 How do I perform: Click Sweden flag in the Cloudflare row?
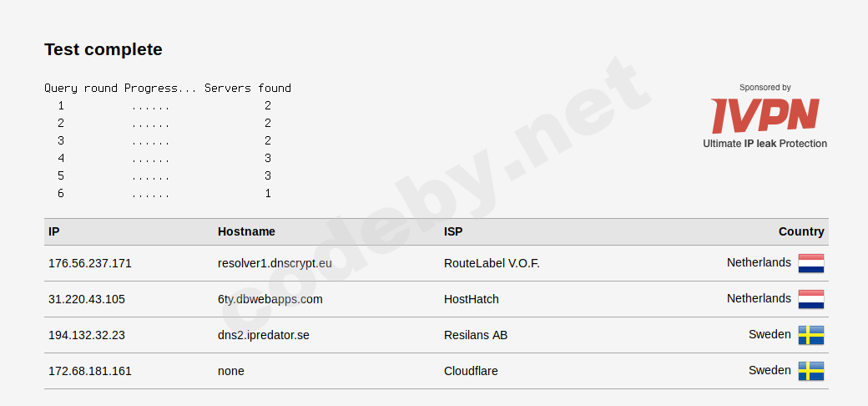(x=810, y=371)
